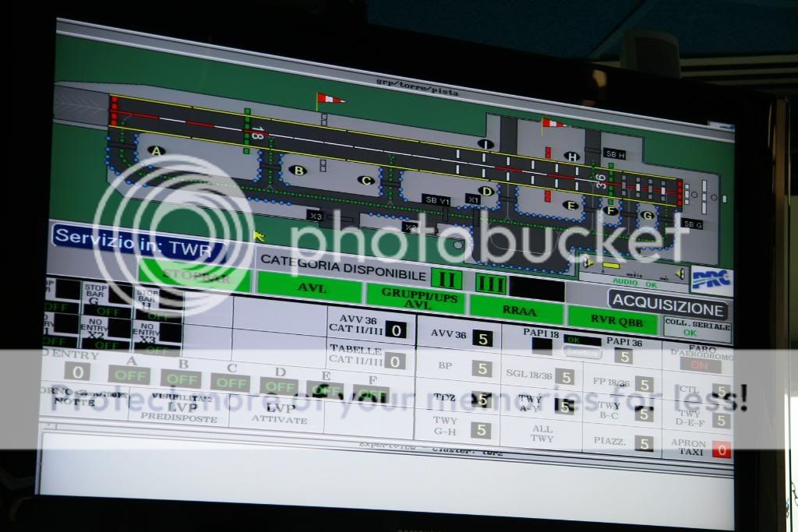Screen dimensions: 798x532
Task: Click the GRUPPI/UPS AVL button
Action: point(416,298)
